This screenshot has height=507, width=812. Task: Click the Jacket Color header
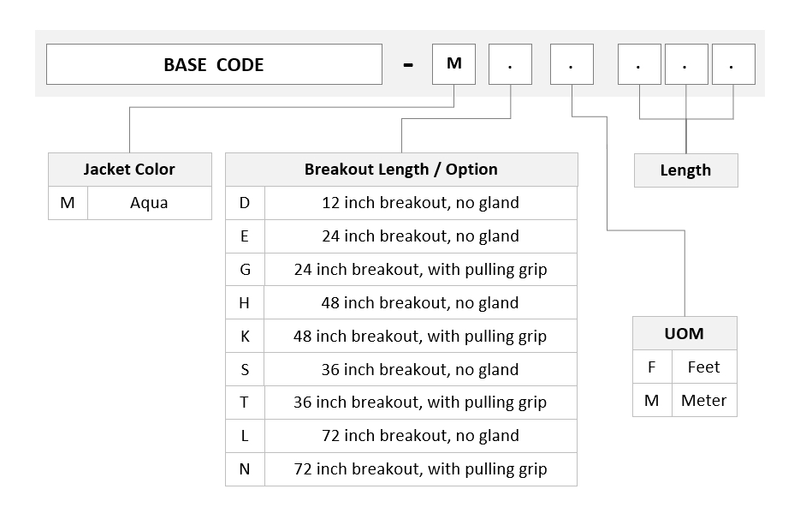tap(130, 170)
